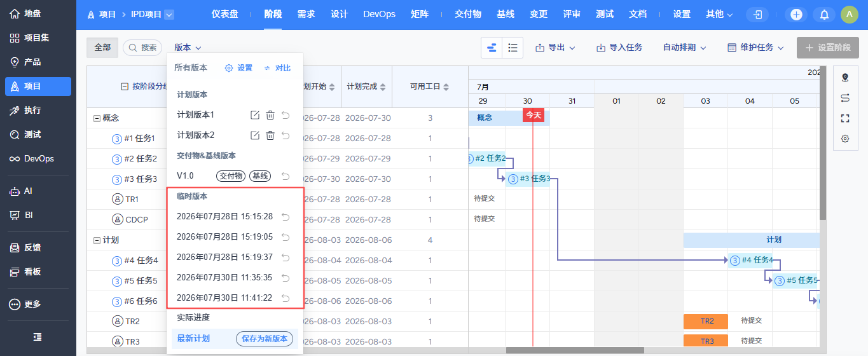Open the 导出 dropdown
The width and height of the screenshot is (868, 356).
click(555, 48)
